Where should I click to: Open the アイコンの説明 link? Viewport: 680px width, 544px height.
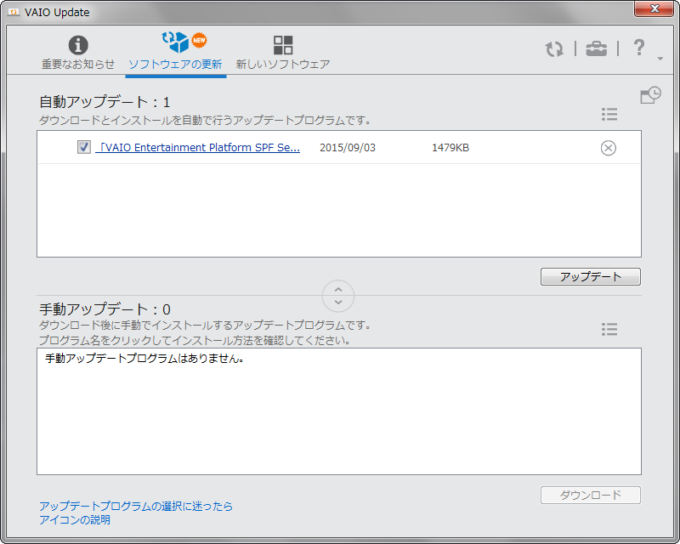pyautogui.click(x=75, y=520)
